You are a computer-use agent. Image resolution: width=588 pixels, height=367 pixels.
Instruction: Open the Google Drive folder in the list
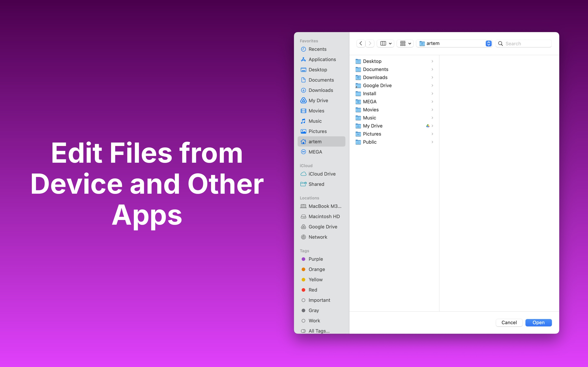click(x=377, y=85)
